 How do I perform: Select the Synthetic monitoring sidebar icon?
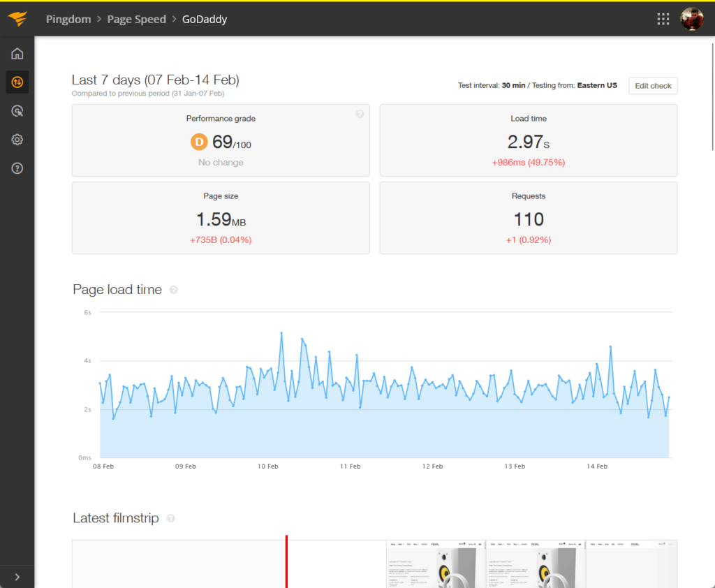click(x=17, y=82)
